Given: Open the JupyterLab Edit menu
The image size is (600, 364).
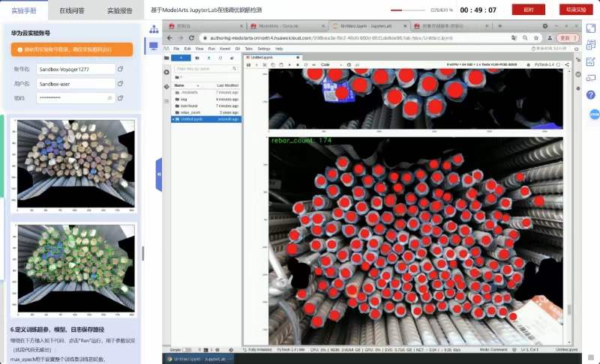Looking at the screenshot, I should pyautogui.click(x=187, y=49).
